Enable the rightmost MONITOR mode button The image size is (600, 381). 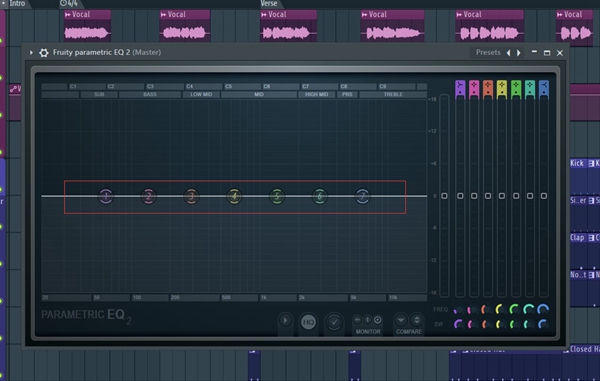point(377,320)
